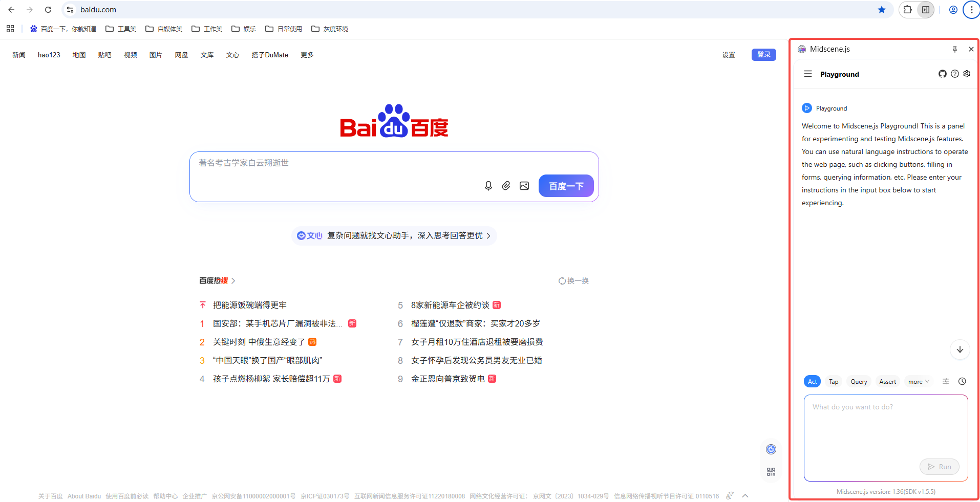Expand the more dropdown in Midscene
980x502 pixels.
(x=919, y=381)
